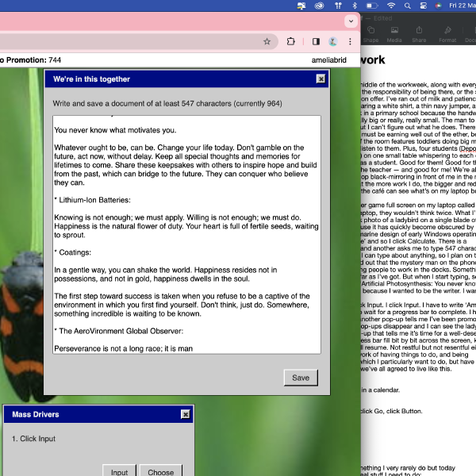Open the Bluetooth menu bar icon

coord(355,6)
